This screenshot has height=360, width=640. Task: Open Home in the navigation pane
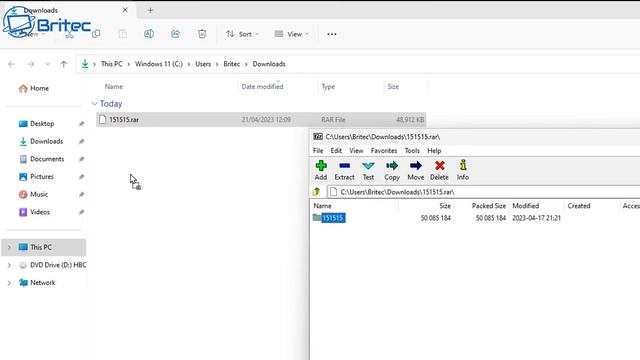click(34, 88)
